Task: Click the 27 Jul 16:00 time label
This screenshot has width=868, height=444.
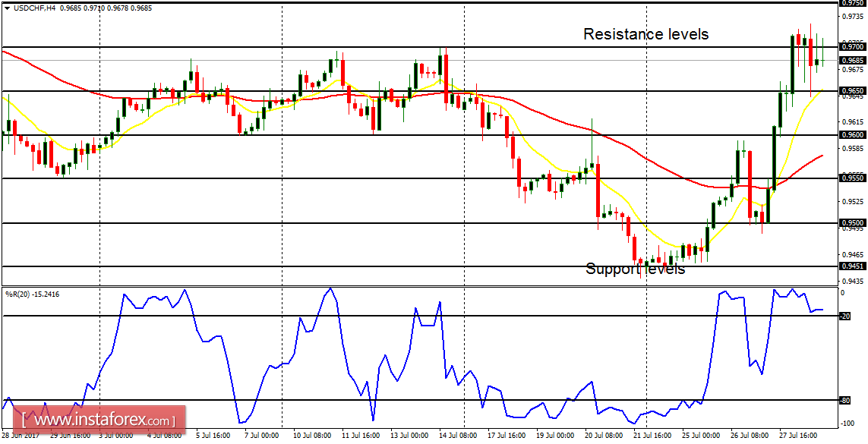Action: point(800,436)
